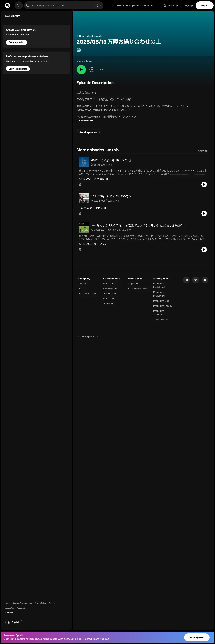
Task: Open For the Record link
Action: coord(87,294)
